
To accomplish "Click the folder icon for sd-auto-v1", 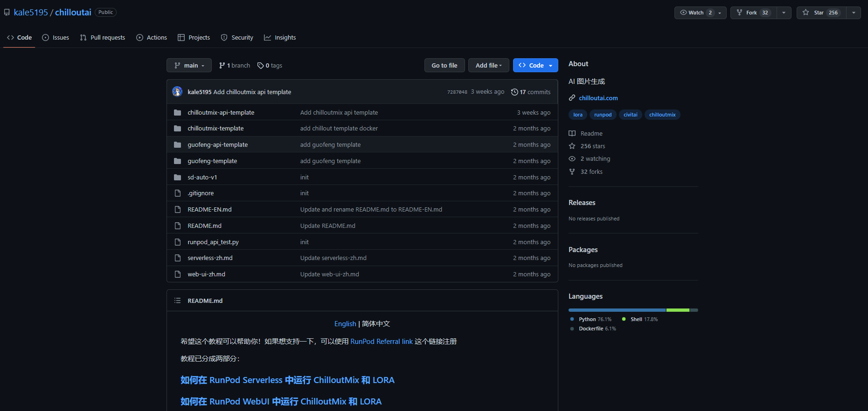I will point(177,177).
